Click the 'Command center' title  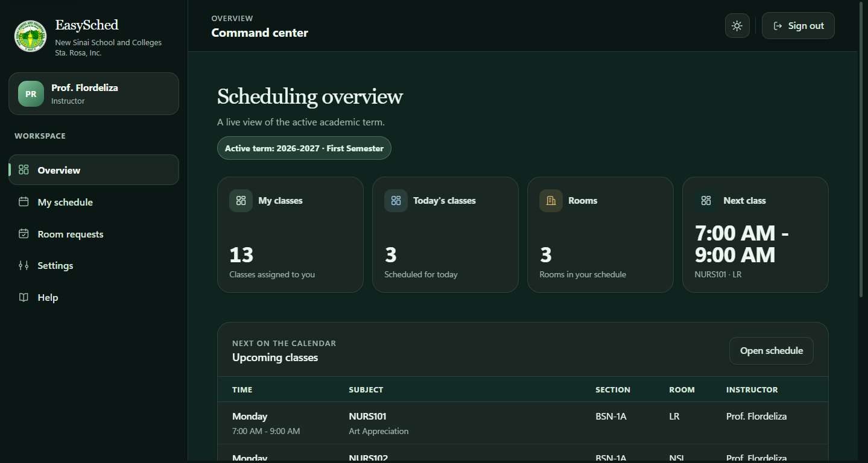(x=260, y=33)
